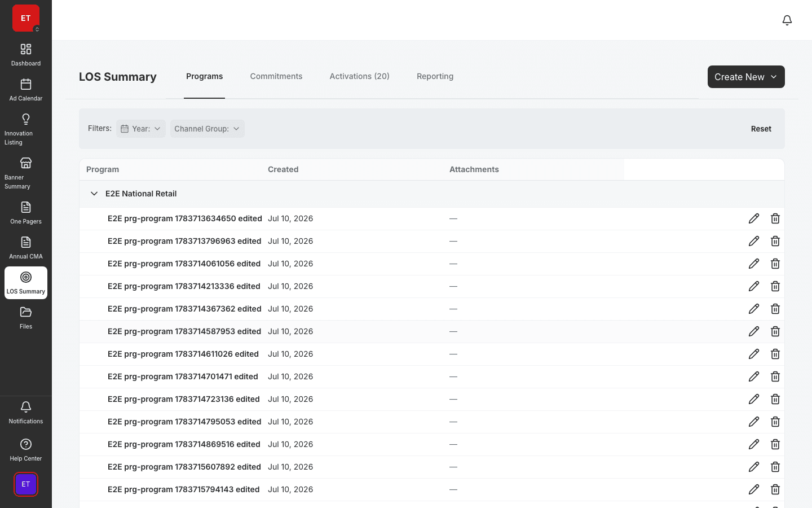Switch to the Commitments tab
The height and width of the screenshot is (508, 812).
276,76
